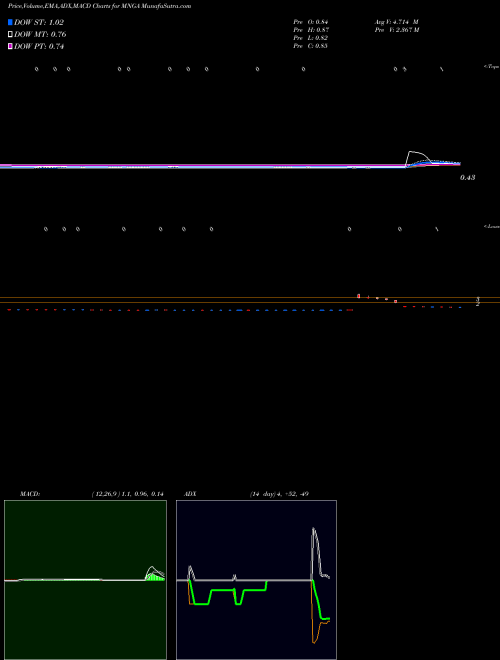
Task: Click the 0.43 price label
Action: click(467, 178)
